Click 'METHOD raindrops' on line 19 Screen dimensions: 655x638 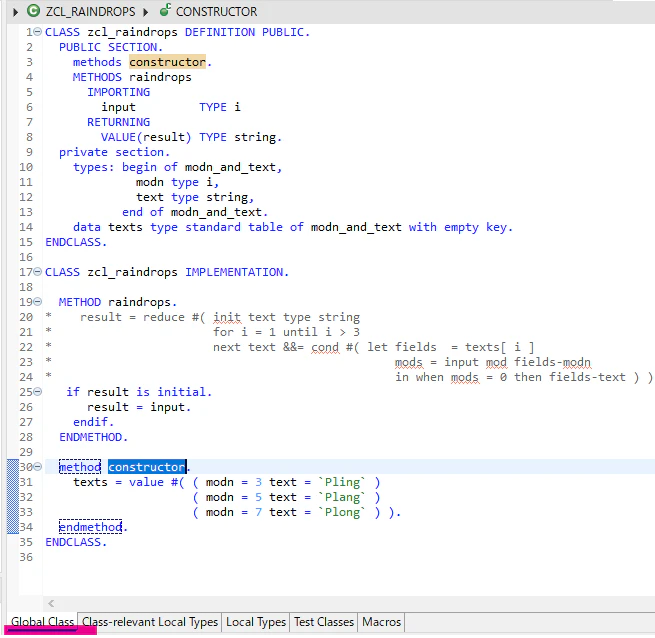[x=115, y=302]
